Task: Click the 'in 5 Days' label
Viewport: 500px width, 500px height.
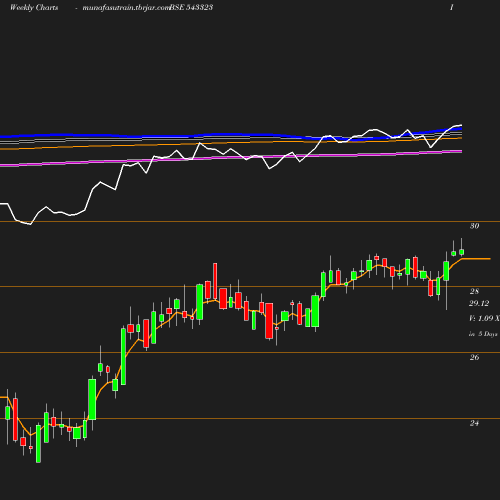Action: click(x=483, y=334)
